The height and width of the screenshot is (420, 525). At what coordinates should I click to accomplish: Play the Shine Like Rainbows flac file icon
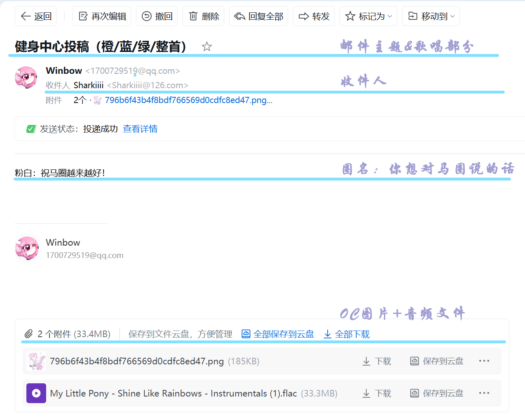point(36,393)
